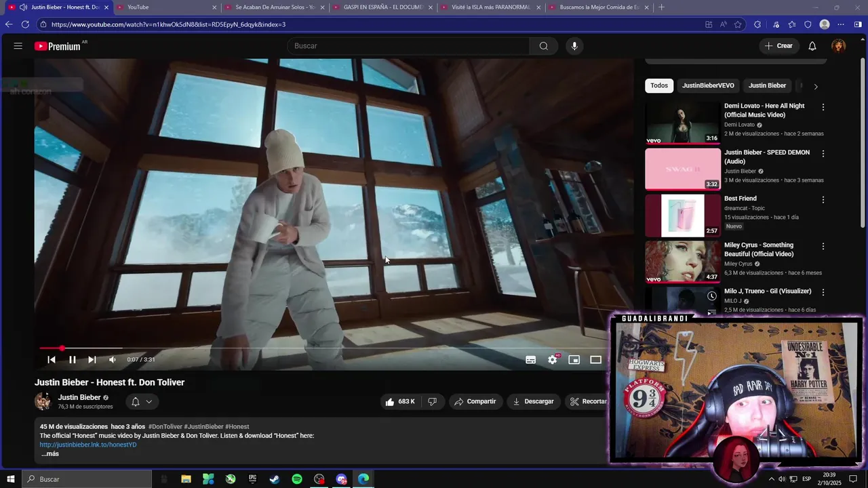Open Demi Lovato Here All Night thumbnail
Image resolution: width=868 pixels, height=488 pixels.
[683, 123]
